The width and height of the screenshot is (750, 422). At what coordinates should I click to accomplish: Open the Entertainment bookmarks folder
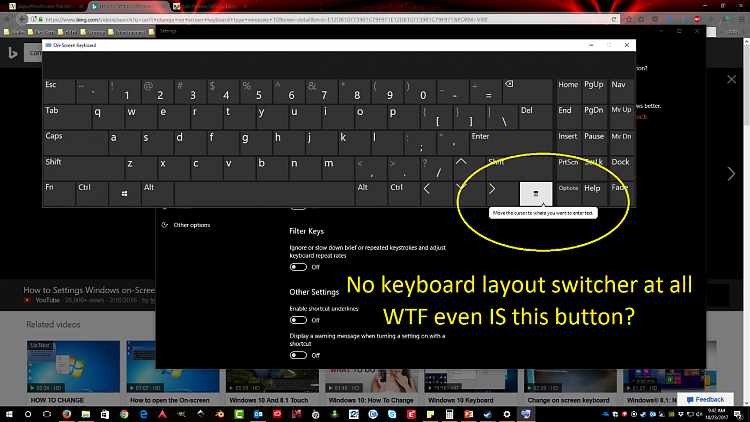point(127,32)
